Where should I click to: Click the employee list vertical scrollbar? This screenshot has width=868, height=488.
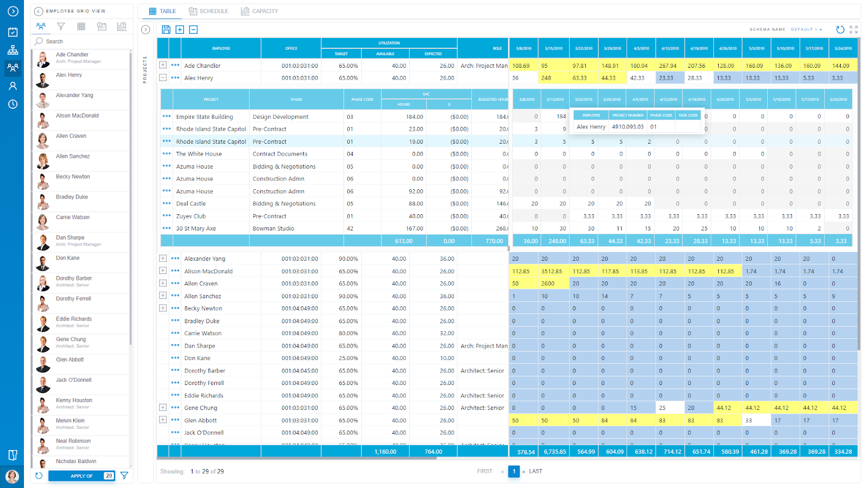131,198
